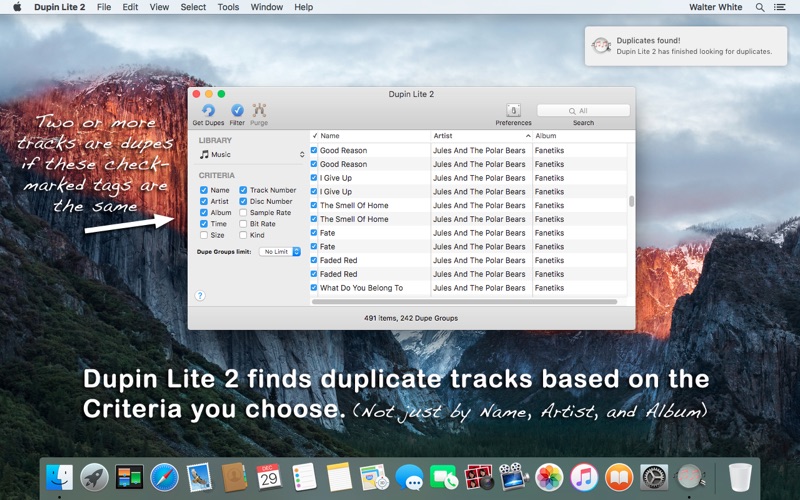This screenshot has width=800, height=500.
Task: Click the Filter toolbar icon
Action: tap(237, 111)
